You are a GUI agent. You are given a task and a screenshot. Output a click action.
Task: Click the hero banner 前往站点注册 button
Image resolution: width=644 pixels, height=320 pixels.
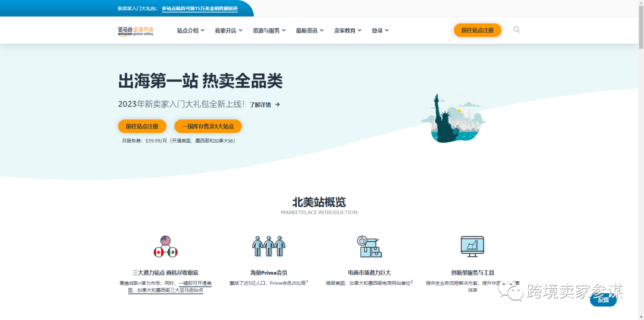pos(142,127)
